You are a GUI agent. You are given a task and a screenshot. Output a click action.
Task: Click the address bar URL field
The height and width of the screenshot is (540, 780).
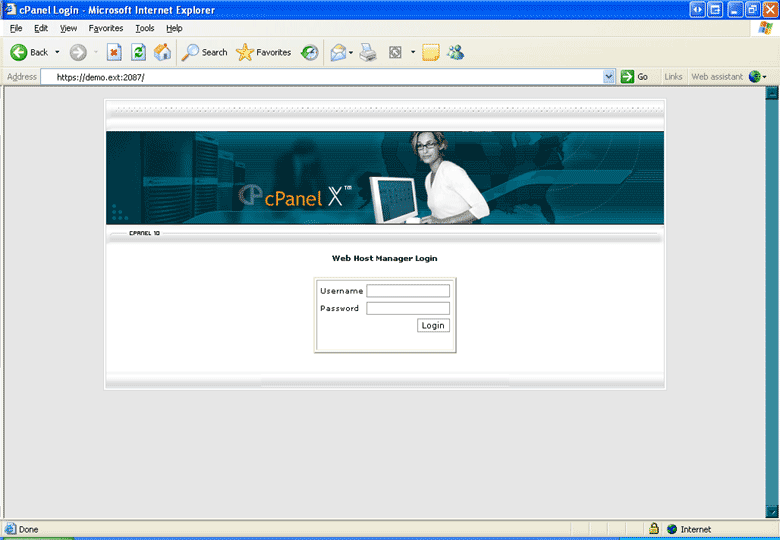point(322,77)
